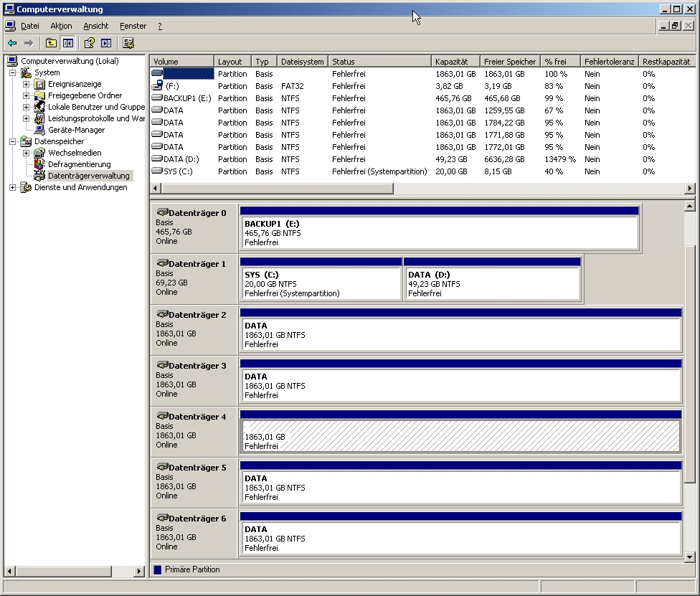Click the Back arrow toolbar icon

tap(12, 43)
